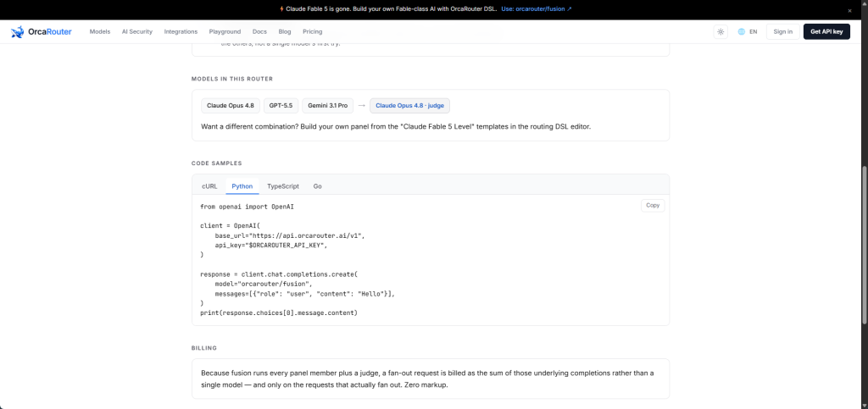The height and width of the screenshot is (409, 868).
Task: Click the lightning bolt icon in banner
Action: (281, 8)
